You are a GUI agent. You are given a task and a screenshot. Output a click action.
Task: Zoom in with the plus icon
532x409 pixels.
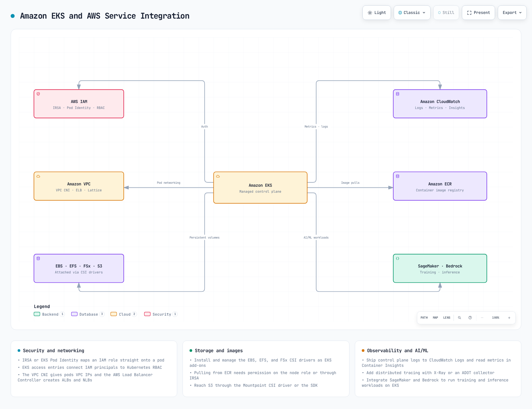pyautogui.click(x=509, y=318)
